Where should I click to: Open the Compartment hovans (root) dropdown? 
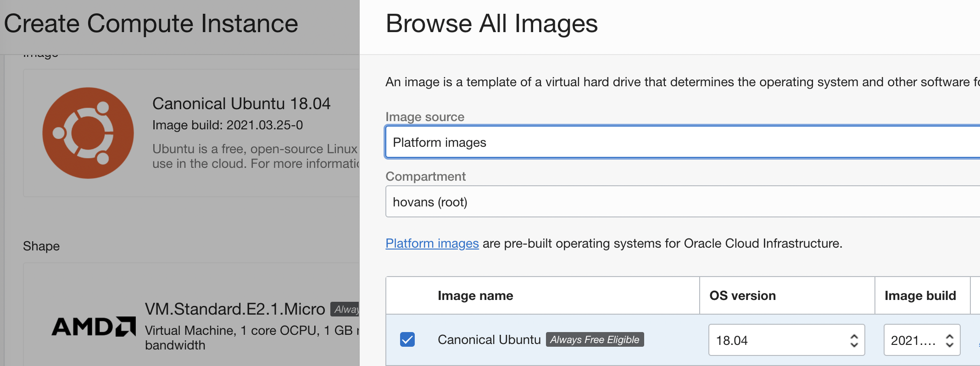683,201
